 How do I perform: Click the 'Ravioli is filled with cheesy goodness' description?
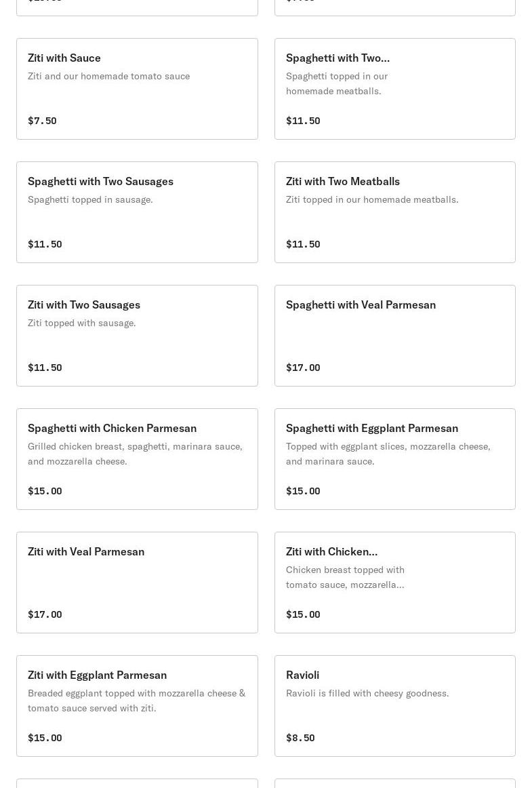point(367,693)
